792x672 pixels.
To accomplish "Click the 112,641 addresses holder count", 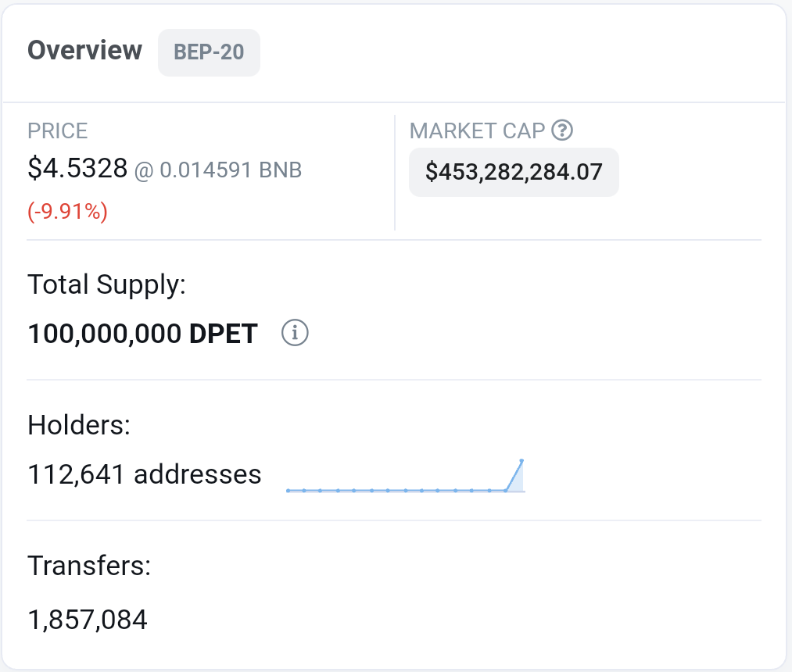I will (145, 474).
